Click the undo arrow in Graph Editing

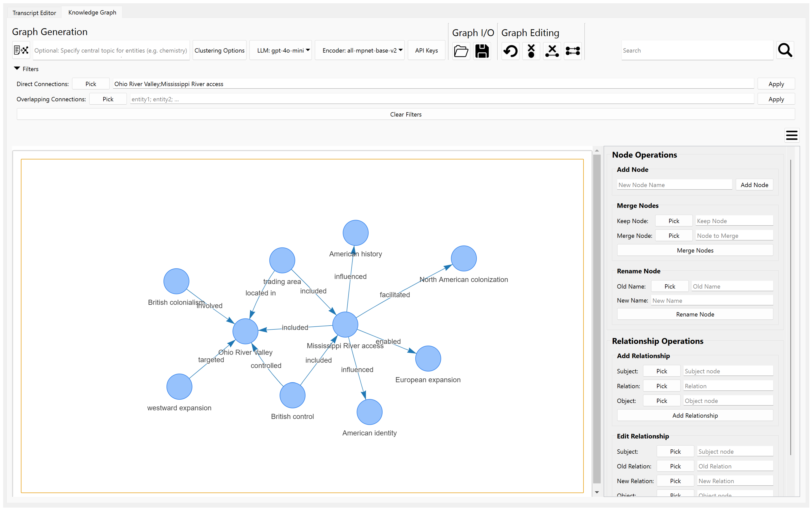click(x=510, y=51)
